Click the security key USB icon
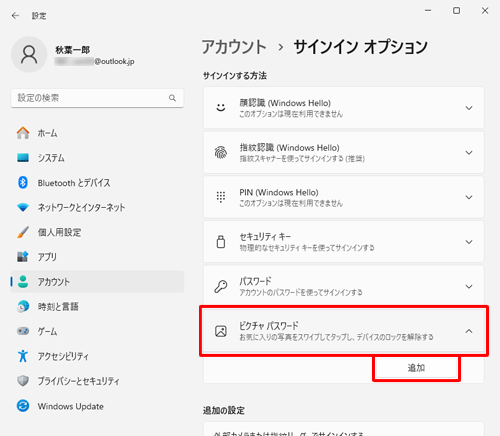Image resolution: width=500 pixels, height=436 pixels. (221, 242)
